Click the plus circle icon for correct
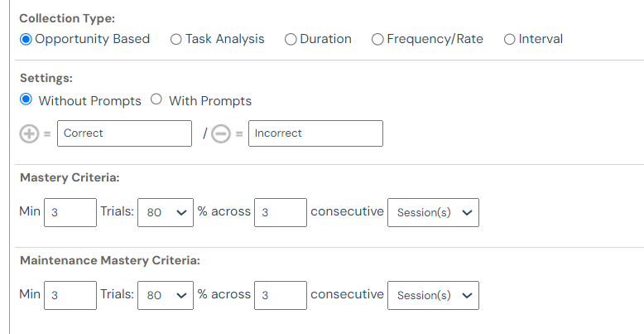The image size is (644, 334). coord(29,133)
